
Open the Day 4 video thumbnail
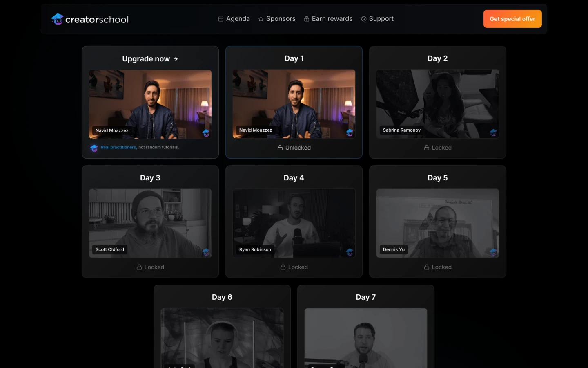[294, 223]
